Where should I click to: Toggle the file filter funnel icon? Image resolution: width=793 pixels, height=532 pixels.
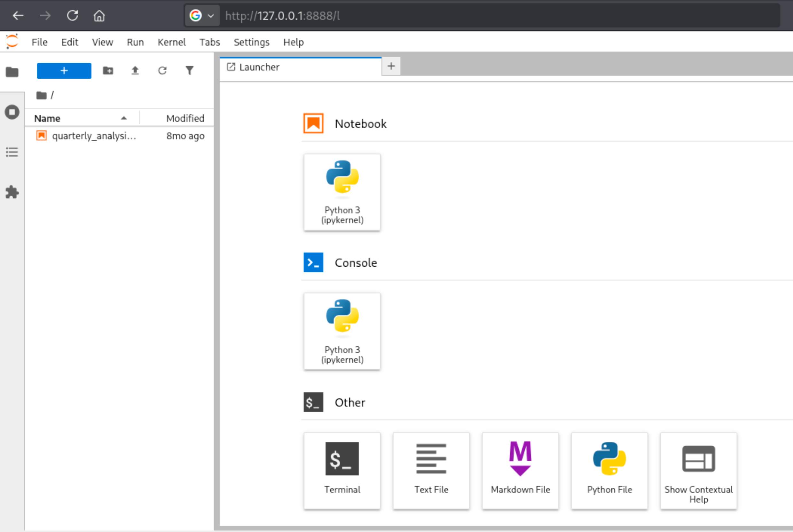point(189,71)
